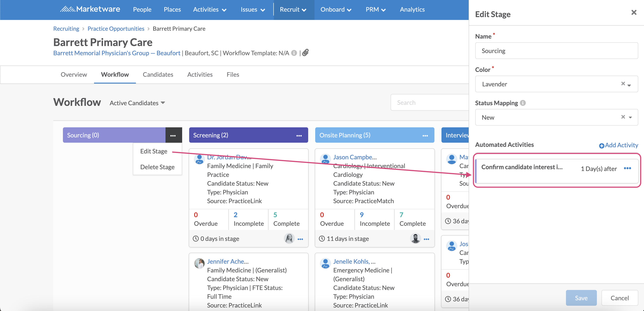Screen dimensions: 644x311
Task: Open options on Jason Campbe card
Action: click(427, 239)
